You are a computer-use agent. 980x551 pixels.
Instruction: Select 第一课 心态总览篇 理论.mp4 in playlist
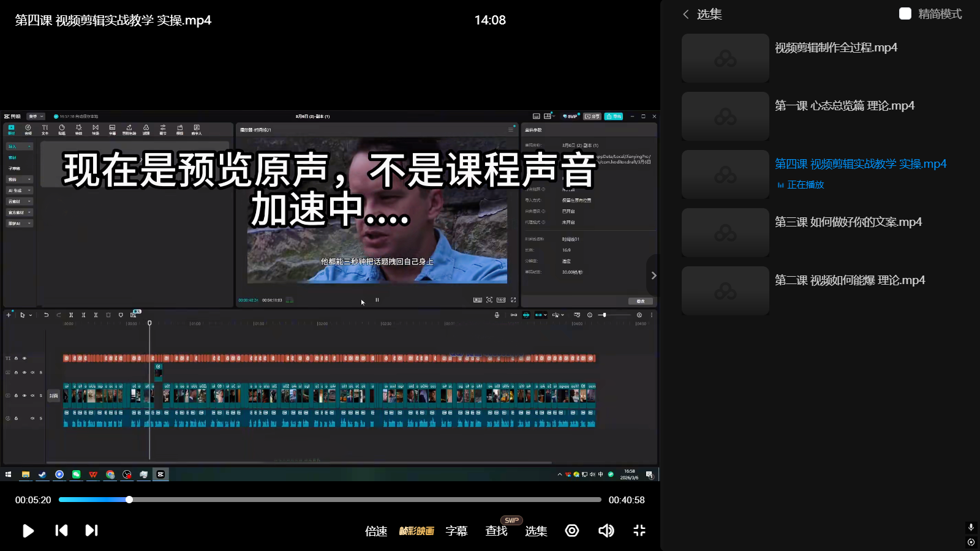844,106
